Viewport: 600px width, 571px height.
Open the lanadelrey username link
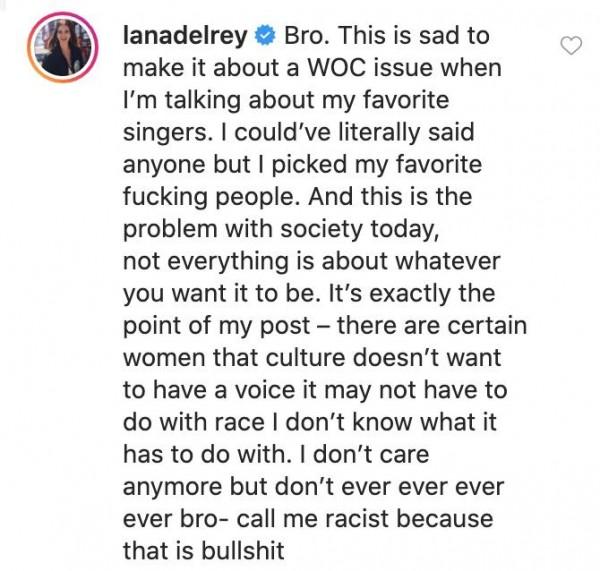pyautogui.click(x=186, y=37)
